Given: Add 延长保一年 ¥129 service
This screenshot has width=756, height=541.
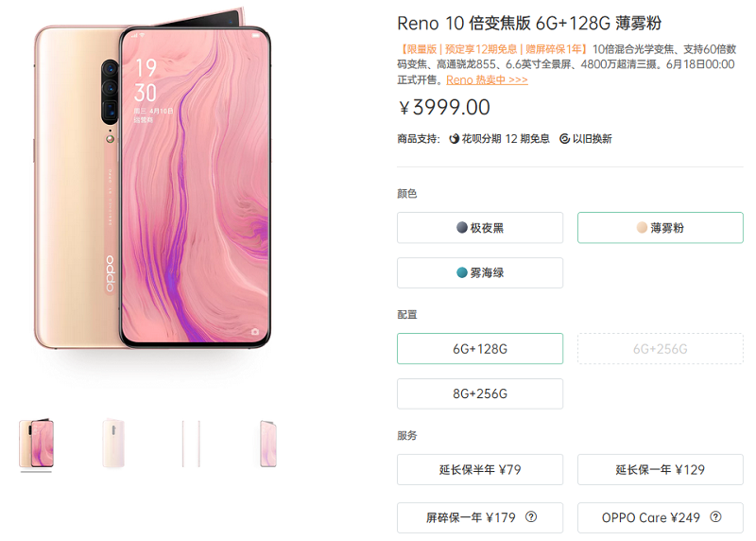Looking at the screenshot, I should 660,469.
